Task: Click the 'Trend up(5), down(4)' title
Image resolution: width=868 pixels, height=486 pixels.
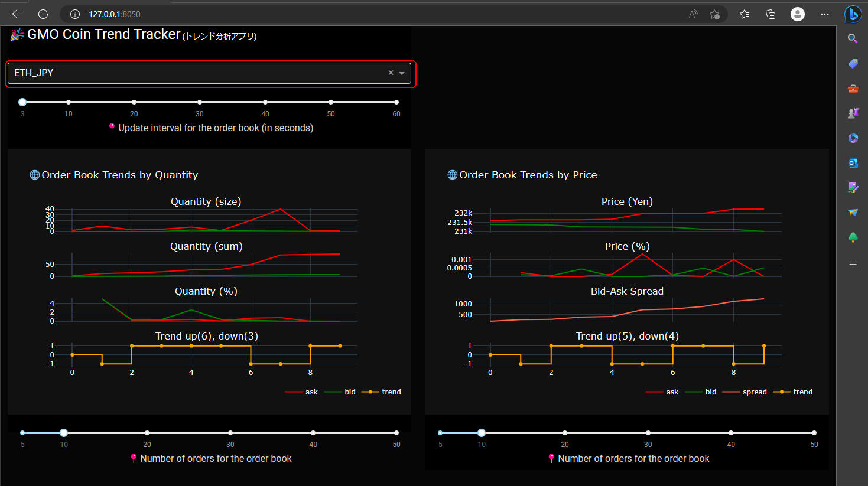Action: pyautogui.click(x=627, y=336)
